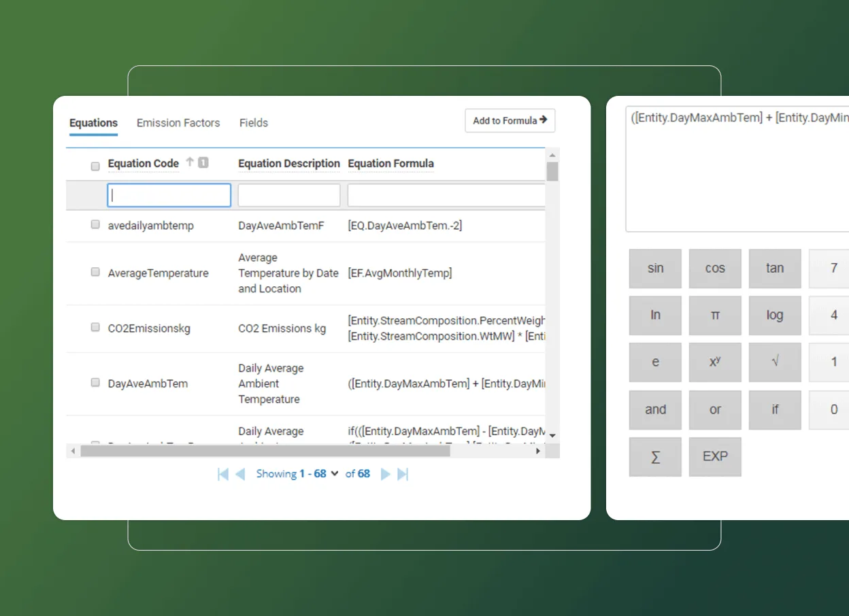849x616 pixels.
Task: Insert the square root symbol
Action: (774, 362)
